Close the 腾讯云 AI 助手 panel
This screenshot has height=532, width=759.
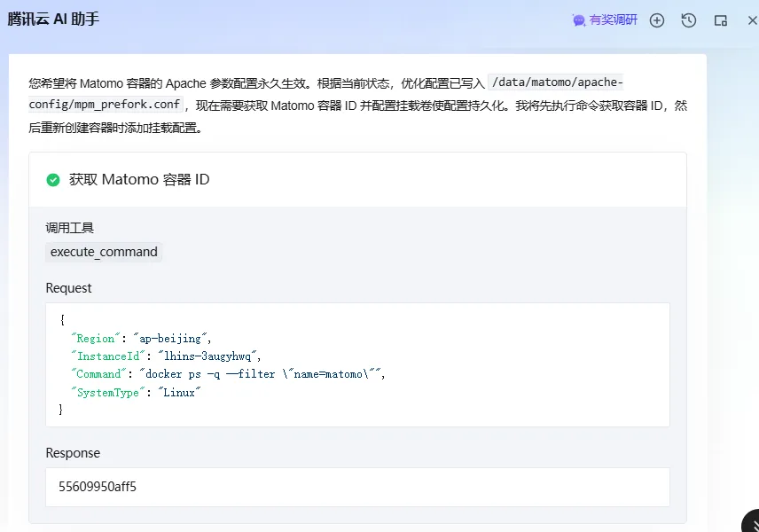752,20
